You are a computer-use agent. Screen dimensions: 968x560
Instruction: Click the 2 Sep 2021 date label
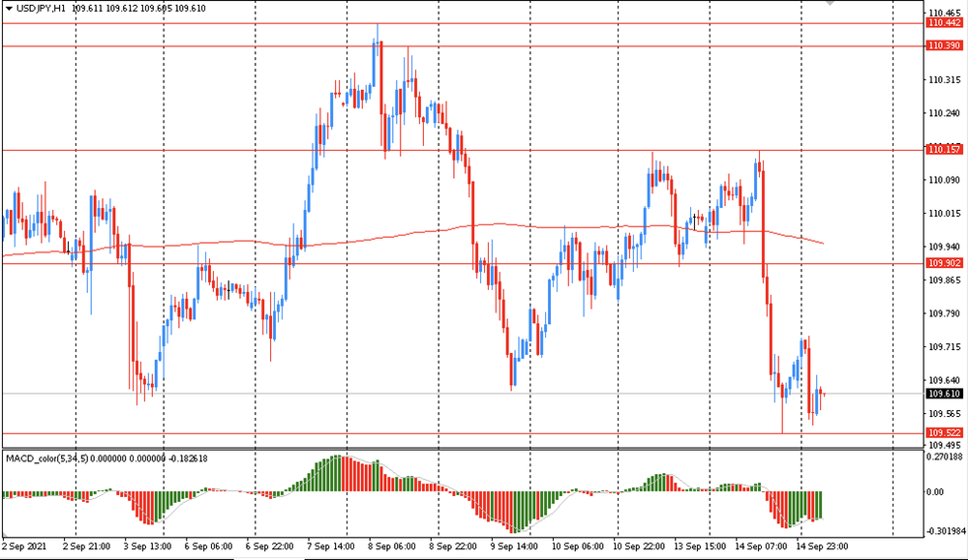(24, 546)
